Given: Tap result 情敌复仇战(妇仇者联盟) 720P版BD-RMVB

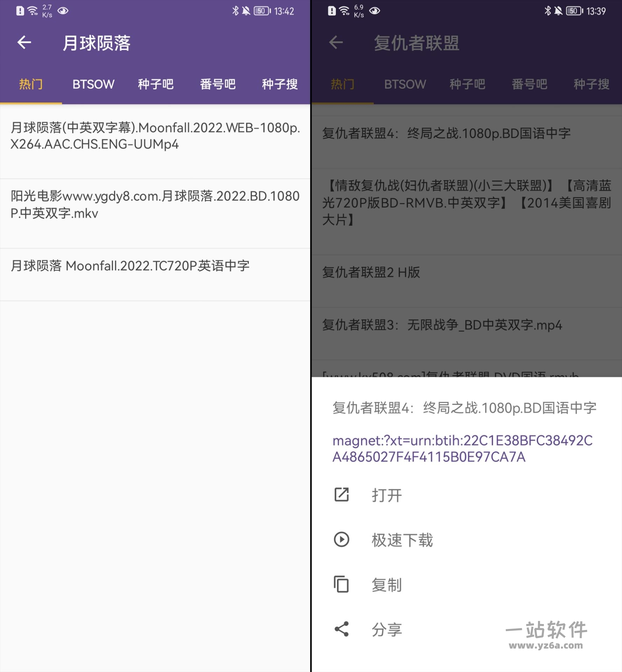Looking at the screenshot, I should pyautogui.click(x=467, y=212).
